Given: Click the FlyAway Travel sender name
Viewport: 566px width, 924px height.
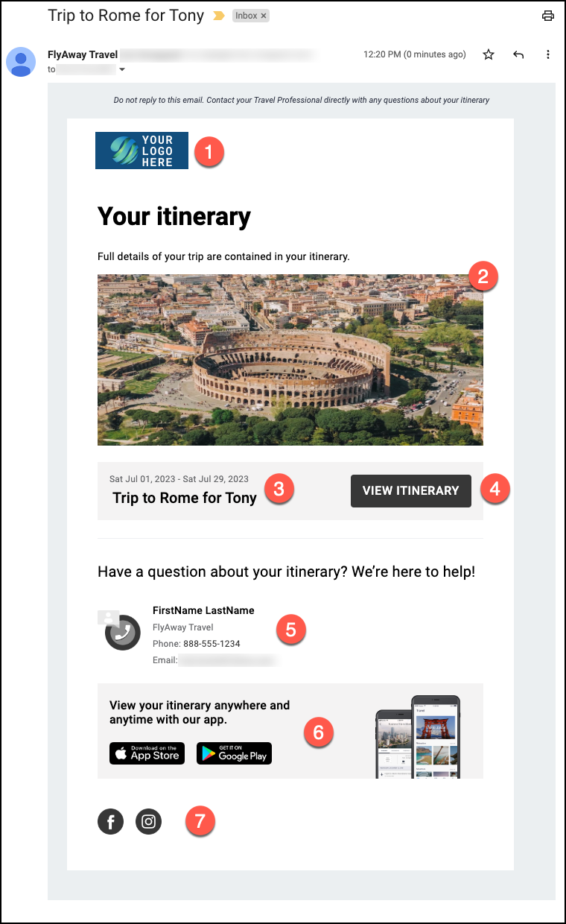Looking at the screenshot, I should (82, 54).
